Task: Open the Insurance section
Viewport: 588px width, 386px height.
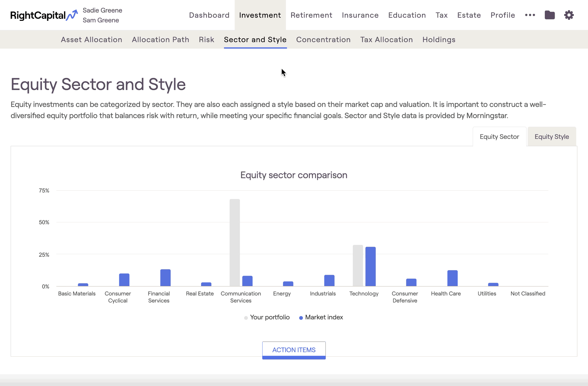Action: [360, 15]
